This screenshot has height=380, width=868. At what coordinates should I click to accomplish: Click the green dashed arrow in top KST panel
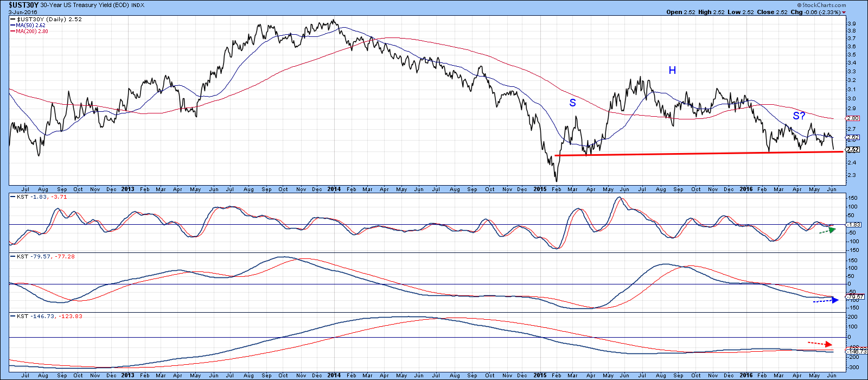coord(827,230)
